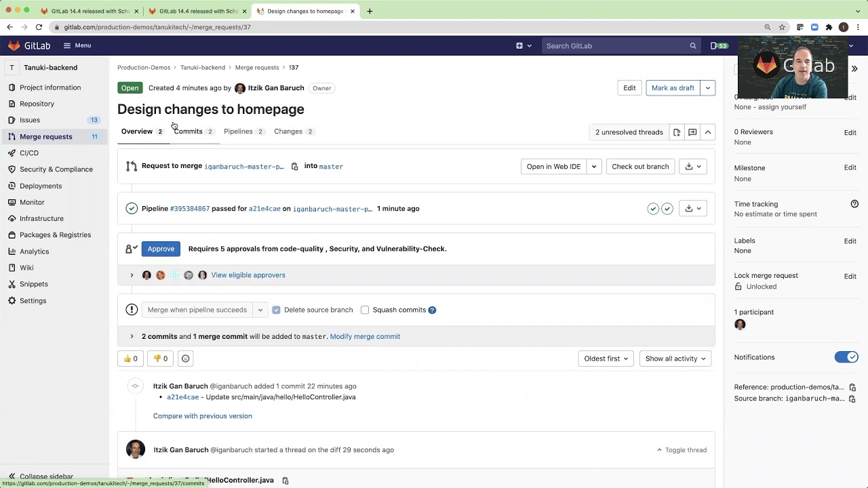Image resolution: width=868 pixels, height=488 pixels.
Task: Open the to-do list icon showing 53
Action: 719,45
